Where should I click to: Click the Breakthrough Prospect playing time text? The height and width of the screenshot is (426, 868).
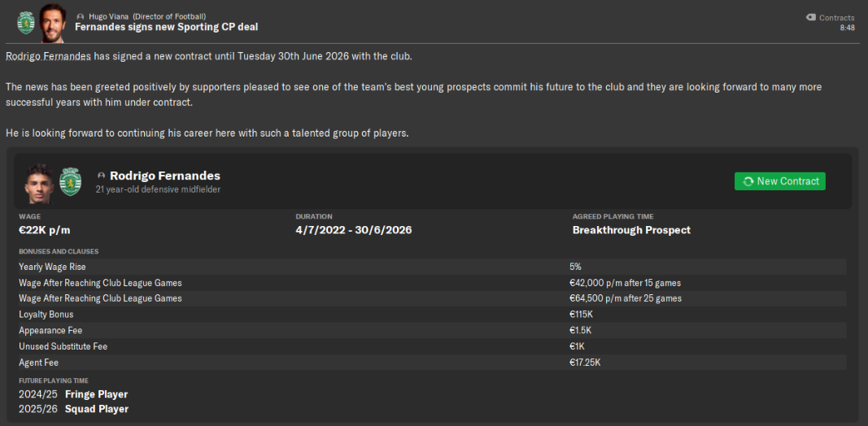point(631,230)
